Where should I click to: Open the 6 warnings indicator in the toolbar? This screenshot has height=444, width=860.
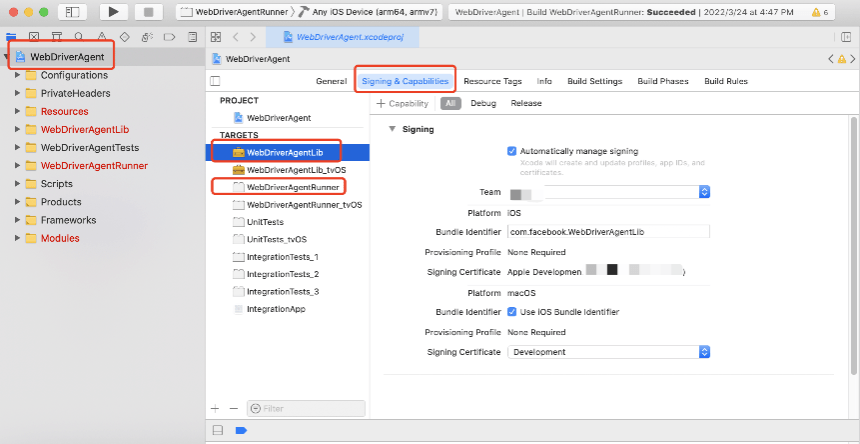(820, 12)
